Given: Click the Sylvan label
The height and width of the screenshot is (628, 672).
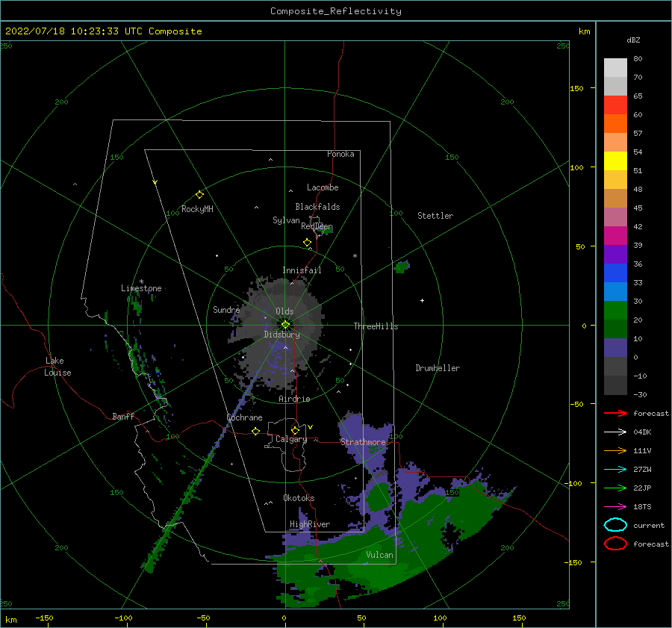Looking at the screenshot, I should [x=286, y=220].
